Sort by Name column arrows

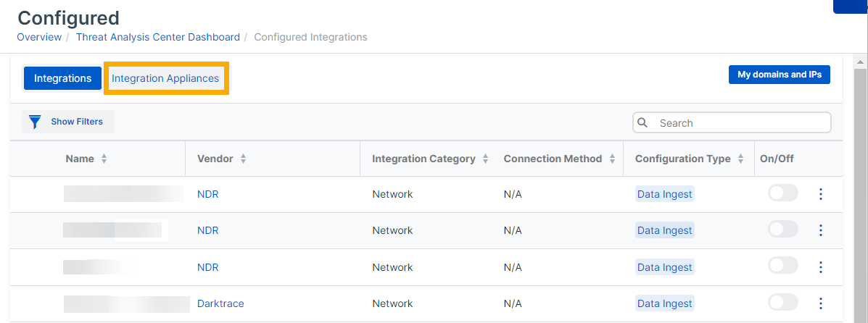point(104,159)
